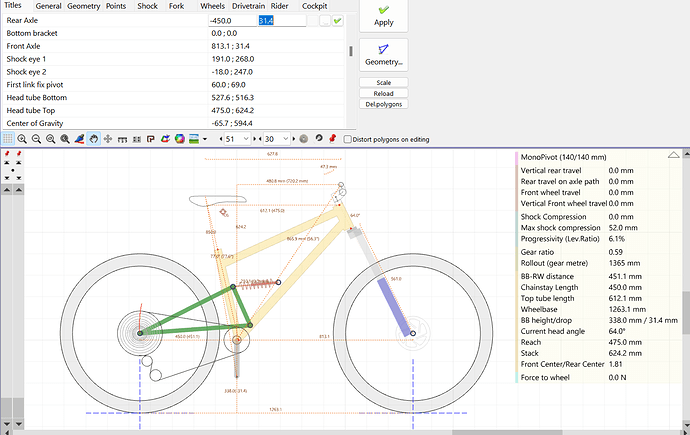Toggle the grid display icon
The image size is (690, 435).
7,139
